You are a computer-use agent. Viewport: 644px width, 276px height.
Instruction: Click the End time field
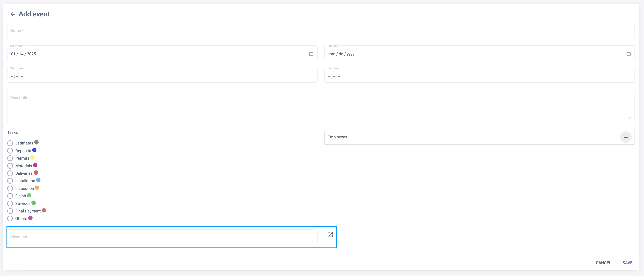point(479,76)
